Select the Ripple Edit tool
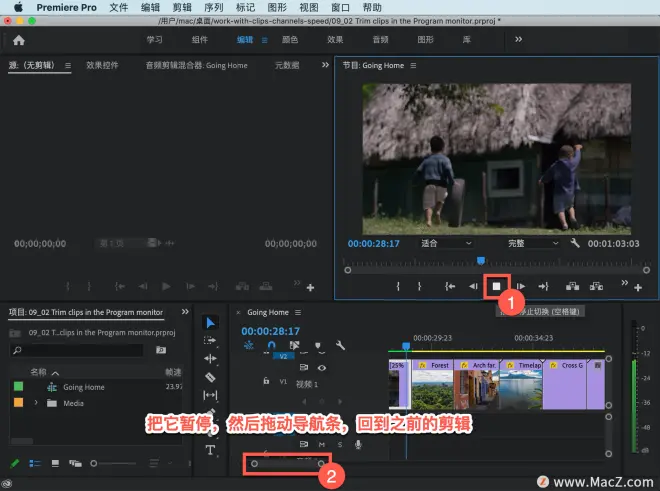Image resolution: width=660 pixels, height=491 pixels. [210, 358]
